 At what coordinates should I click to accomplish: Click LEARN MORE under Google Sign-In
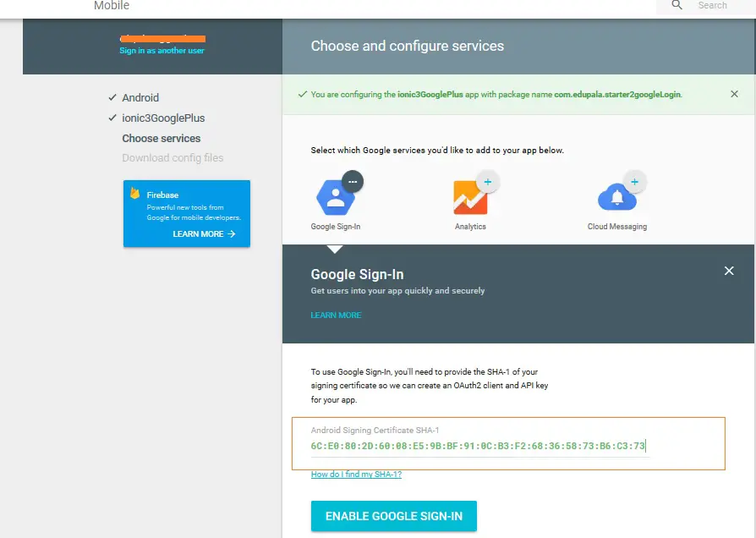[336, 315]
